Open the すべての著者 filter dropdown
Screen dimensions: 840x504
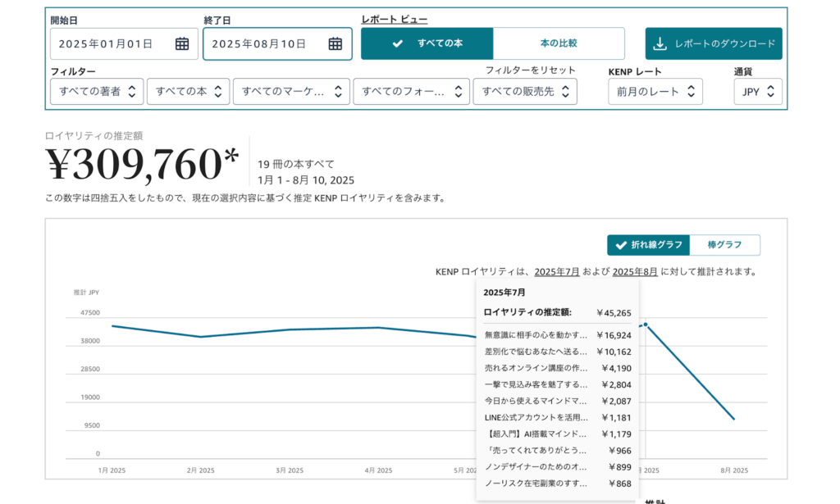97,92
